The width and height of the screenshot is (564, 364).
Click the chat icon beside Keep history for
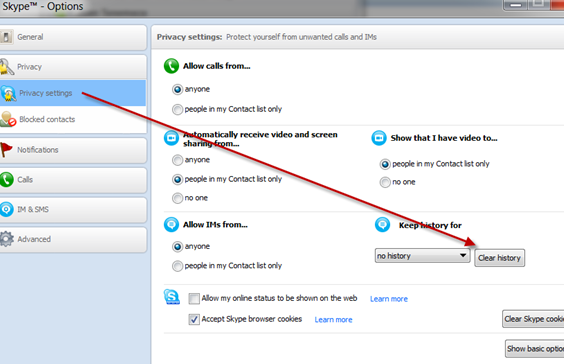(x=382, y=225)
